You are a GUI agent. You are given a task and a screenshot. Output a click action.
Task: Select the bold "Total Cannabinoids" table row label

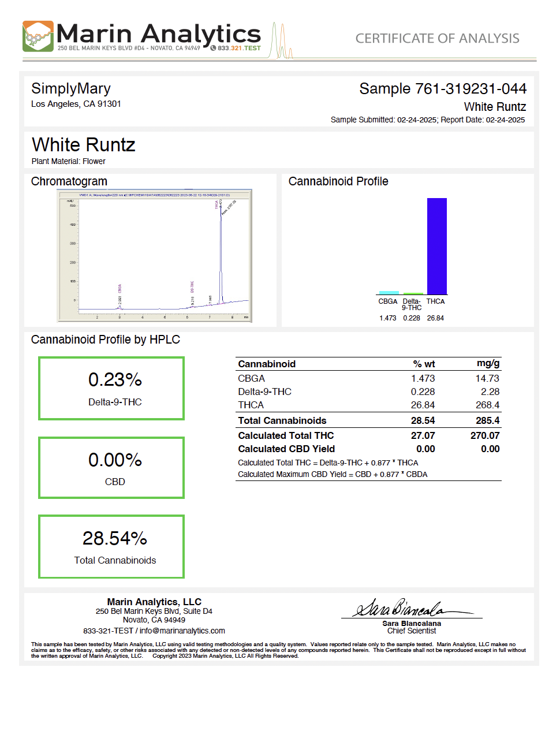pos(282,420)
